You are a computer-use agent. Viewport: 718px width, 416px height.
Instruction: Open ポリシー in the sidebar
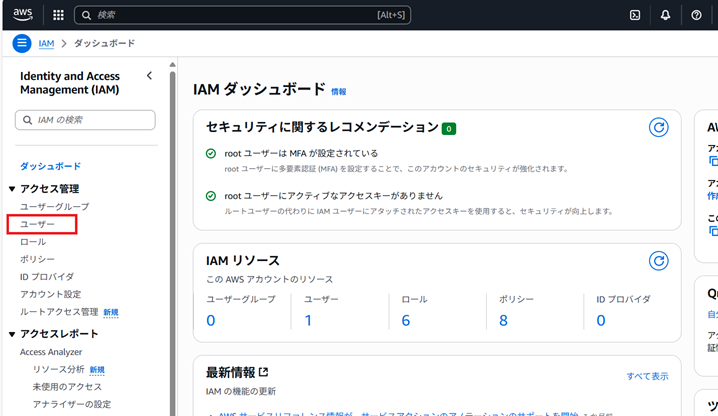38,260
